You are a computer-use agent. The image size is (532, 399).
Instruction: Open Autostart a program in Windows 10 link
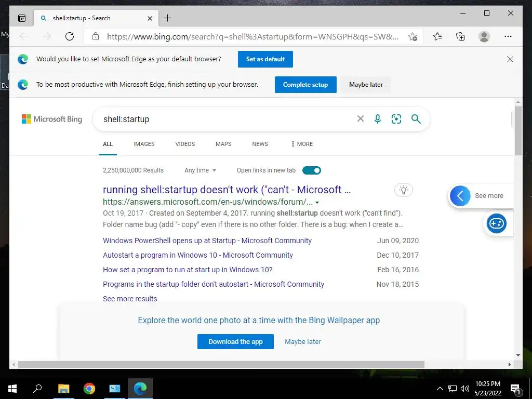[198, 255]
